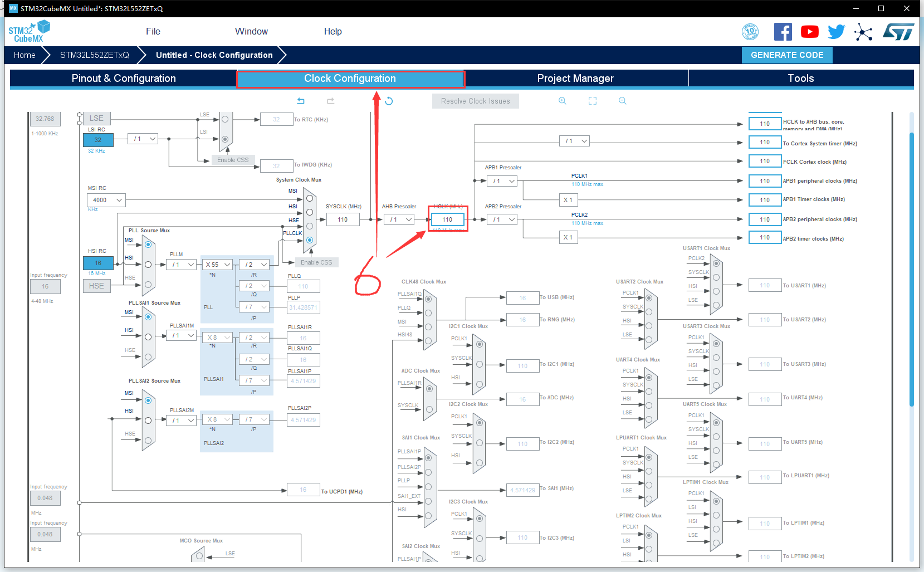The height and width of the screenshot is (572, 924).
Task: Click the HSE source button
Action: pyautogui.click(x=96, y=286)
